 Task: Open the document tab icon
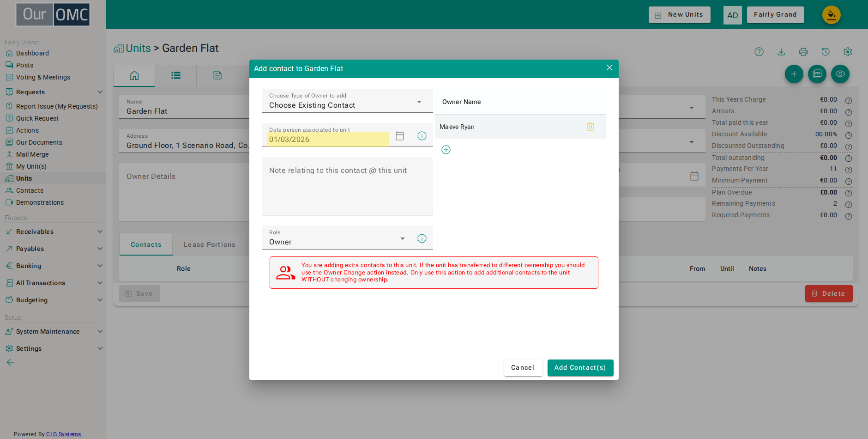point(217,75)
